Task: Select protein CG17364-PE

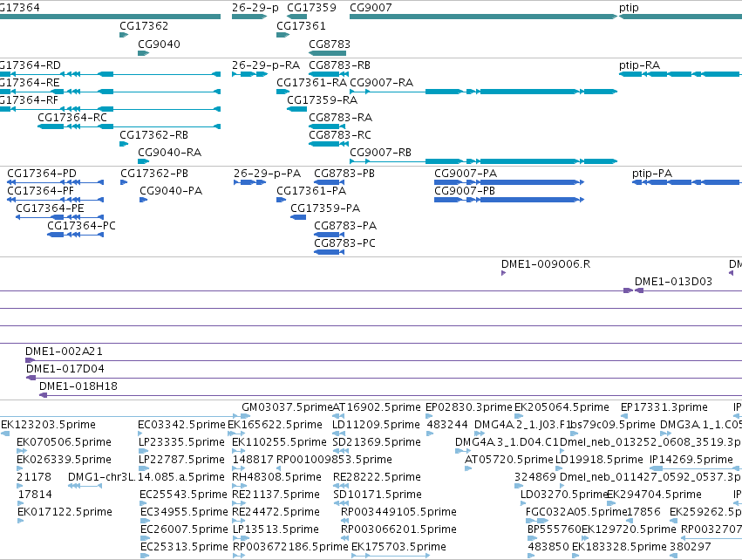Action: coord(59,217)
